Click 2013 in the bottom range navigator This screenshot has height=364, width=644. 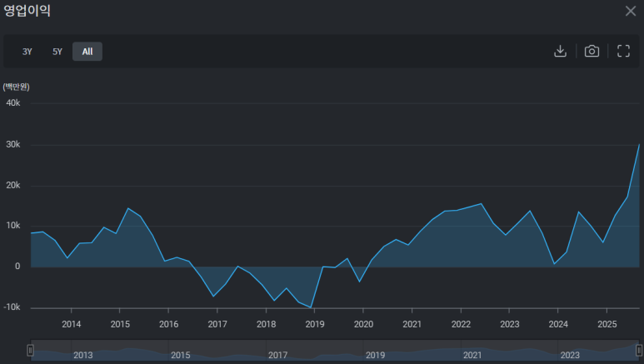coord(83,355)
